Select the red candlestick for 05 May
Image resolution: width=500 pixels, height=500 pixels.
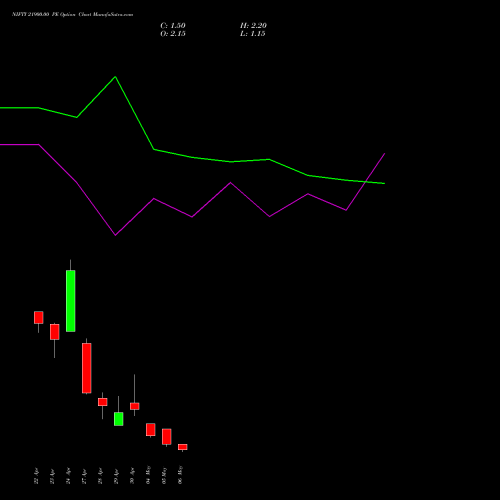[x=167, y=437]
